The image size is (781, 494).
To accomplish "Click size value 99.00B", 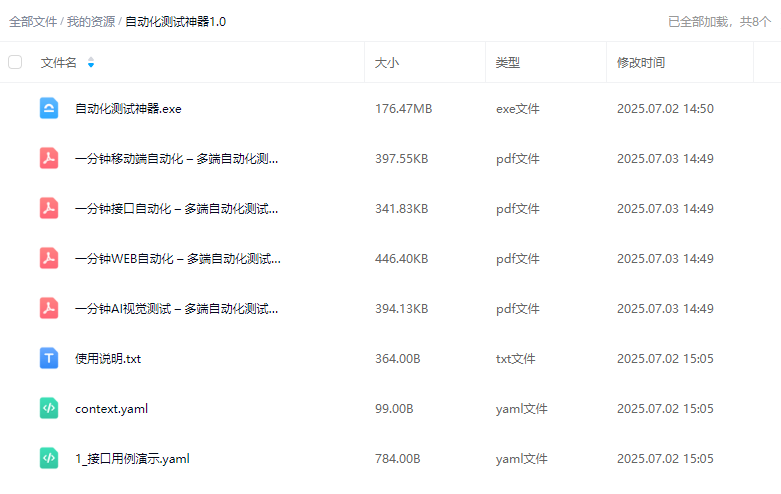I will pos(394,409).
